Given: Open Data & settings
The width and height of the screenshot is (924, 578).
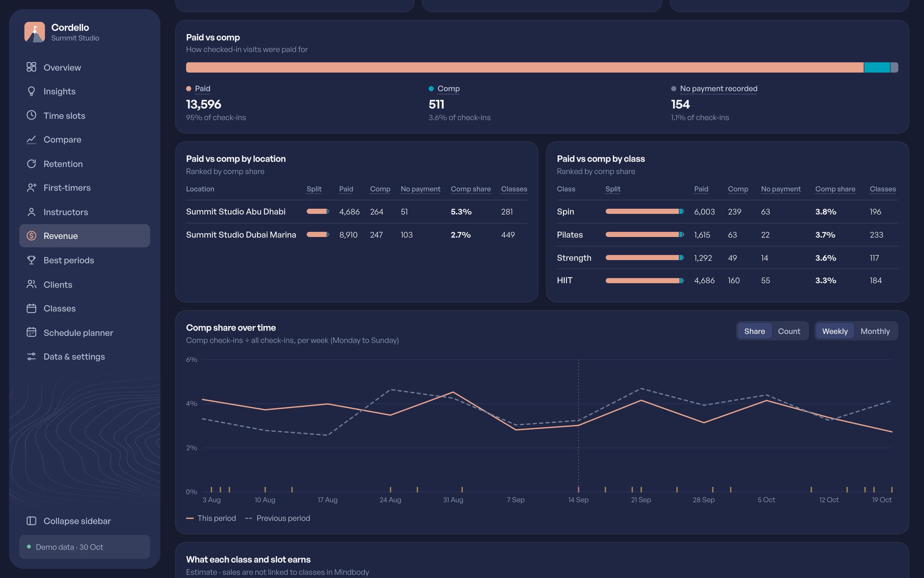Looking at the screenshot, I should tap(84, 356).
